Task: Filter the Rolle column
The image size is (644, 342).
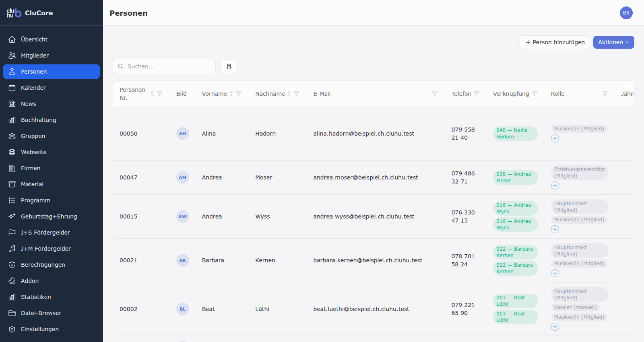Action: (605, 94)
